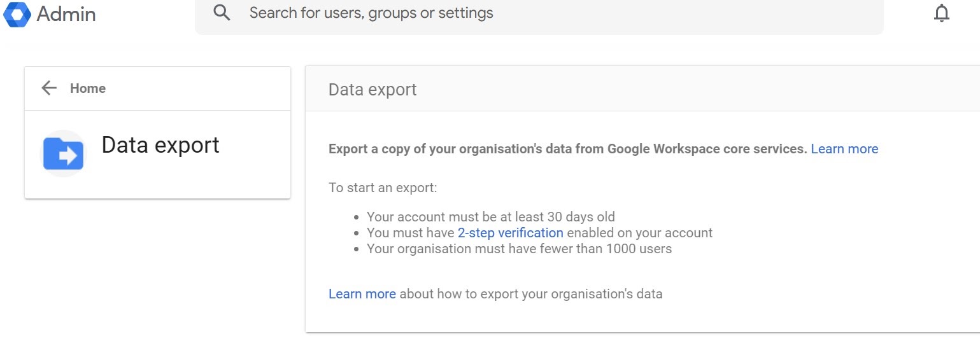Image resolution: width=980 pixels, height=348 pixels.
Task: Open the notifications bell
Action: [x=941, y=13]
